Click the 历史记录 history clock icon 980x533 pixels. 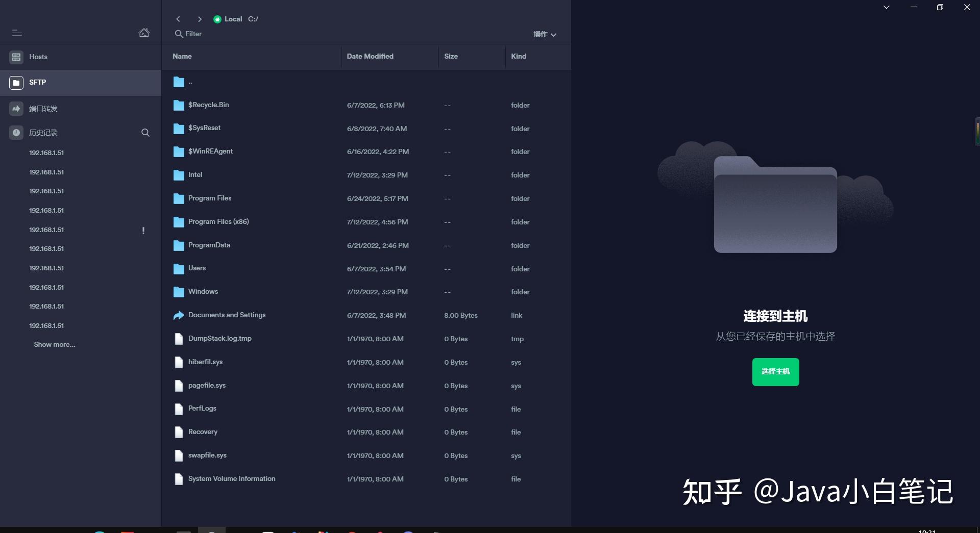[16, 133]
